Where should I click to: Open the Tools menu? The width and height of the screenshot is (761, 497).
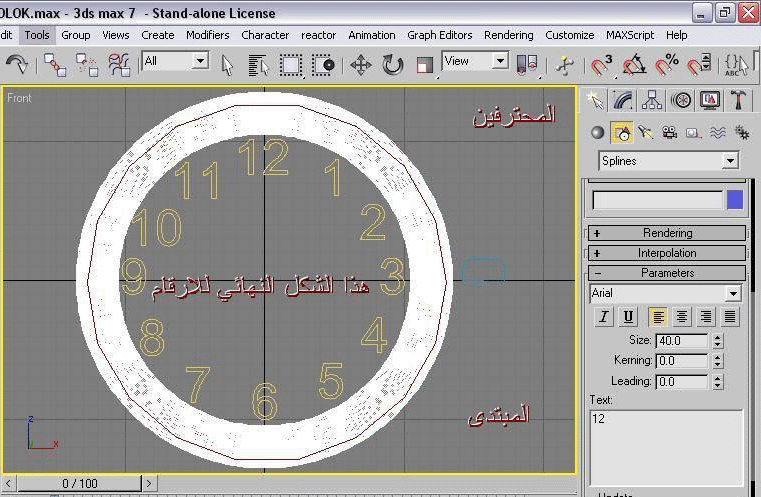[37, 35]
